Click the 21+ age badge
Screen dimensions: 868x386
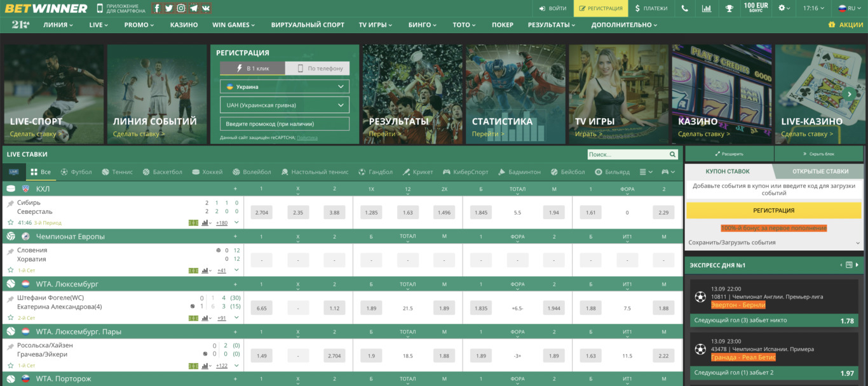[20, 24]
